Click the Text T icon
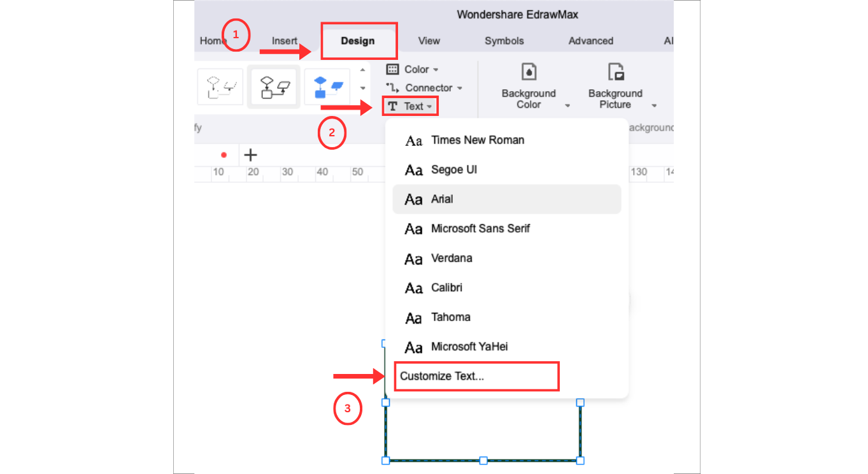Viewport: 868px width, 474px height. point(393,106)
